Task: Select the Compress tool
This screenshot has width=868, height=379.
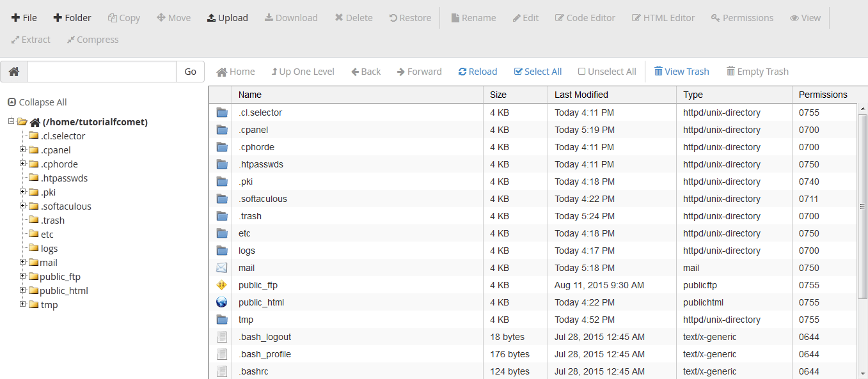Action: pyautogui.click(x=92, y=39)
